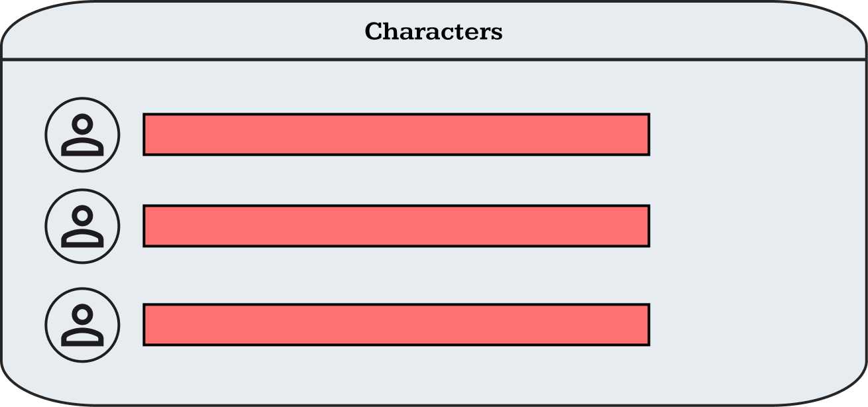868x407 pixels.
Task: Open the bottom character list entry
Action: 396,325
